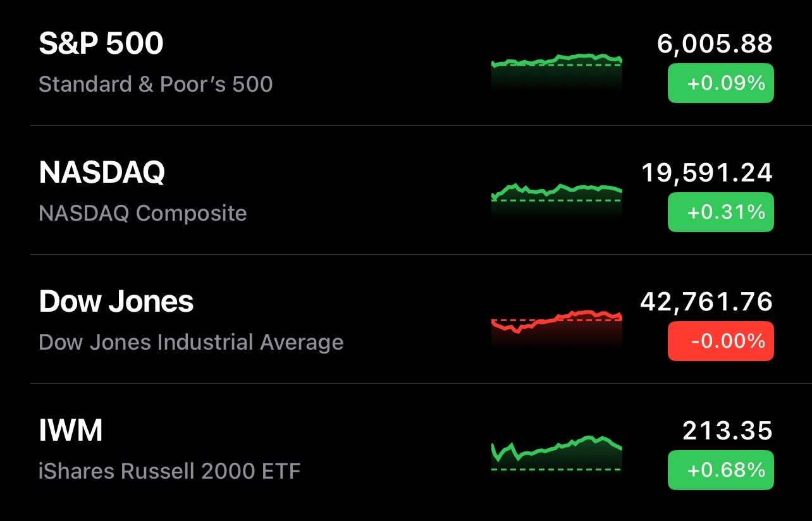Tap the NASDAQ green sparkline chart
Image resolution: width=812 pixels, height=521 pixels.
[x=557, y=200]
